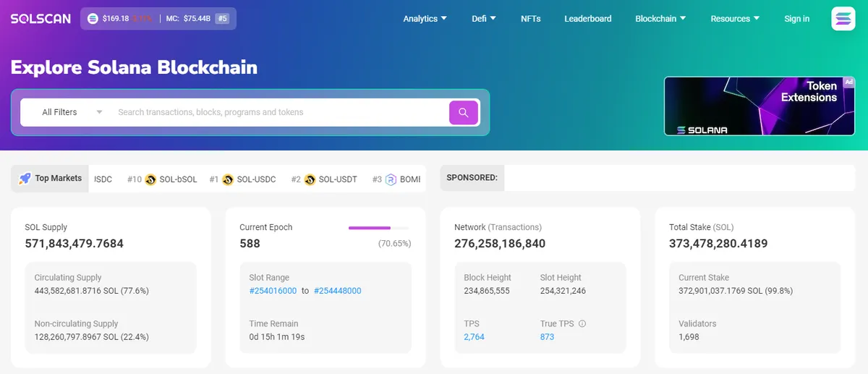
Task: Click the magnifier search button
Action: pyautogui.click(x=464, y=112)
